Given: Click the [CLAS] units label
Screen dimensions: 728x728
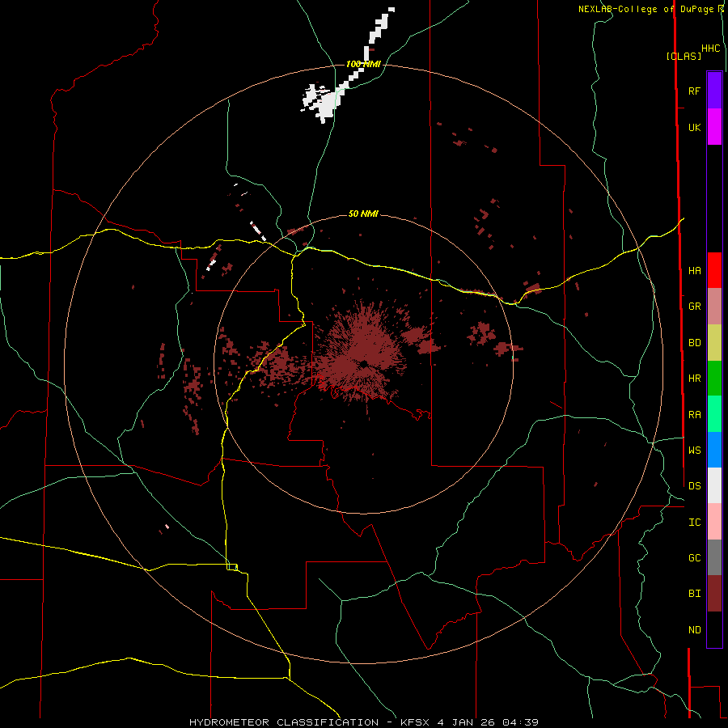Looking at the screenshot, I should click(x=684, y=56).
